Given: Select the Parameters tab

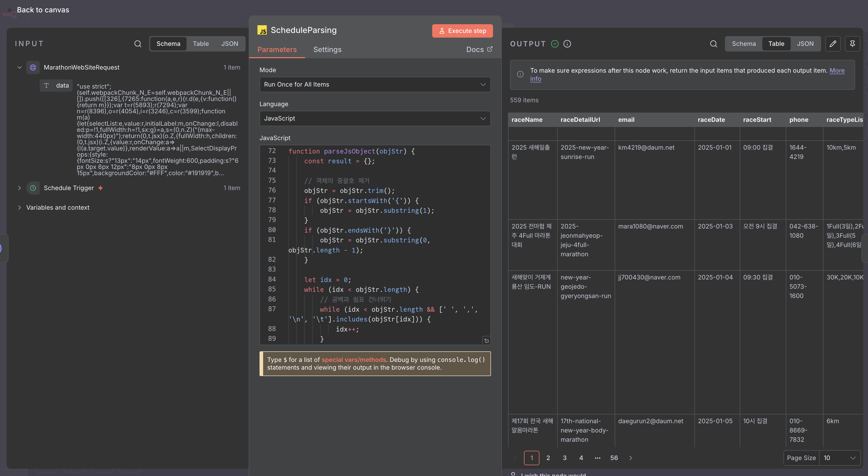Looking at the screenshot, I should [x=277, y=49].
